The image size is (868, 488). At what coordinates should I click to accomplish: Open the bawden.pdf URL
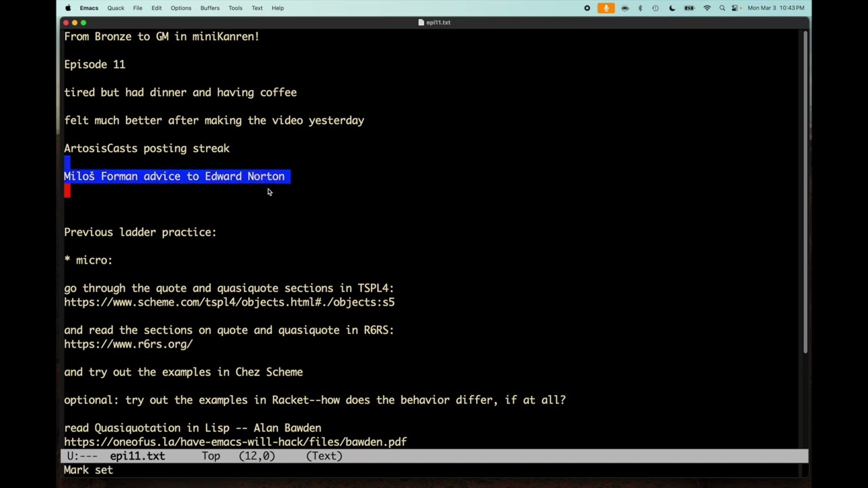pos(235,442)
